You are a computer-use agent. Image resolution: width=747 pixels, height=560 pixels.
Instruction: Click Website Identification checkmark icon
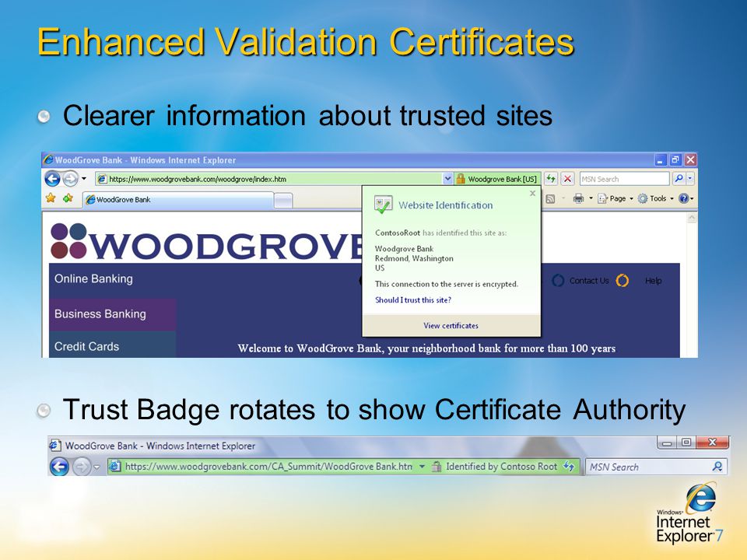(383, 205)
